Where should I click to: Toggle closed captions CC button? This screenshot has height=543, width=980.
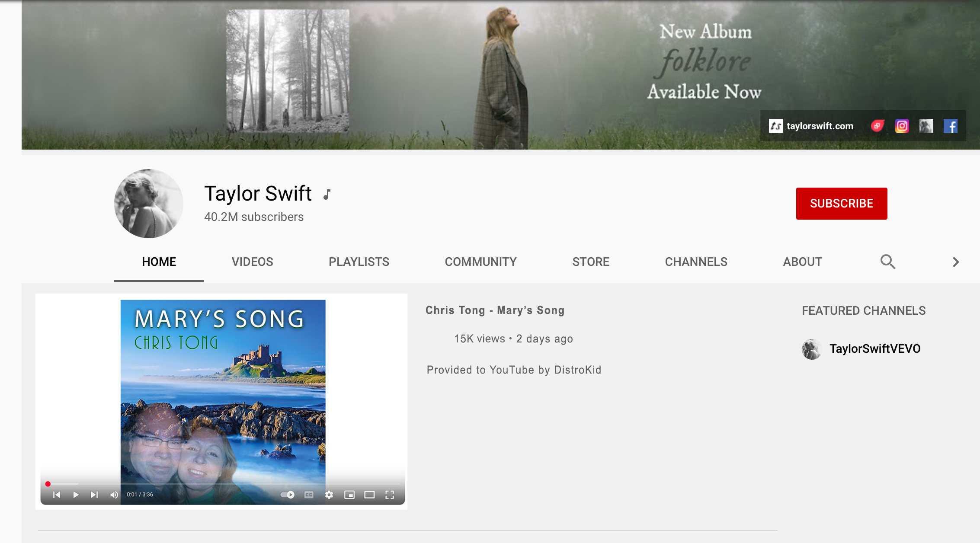pyautogui.click(x=309, y=495)
